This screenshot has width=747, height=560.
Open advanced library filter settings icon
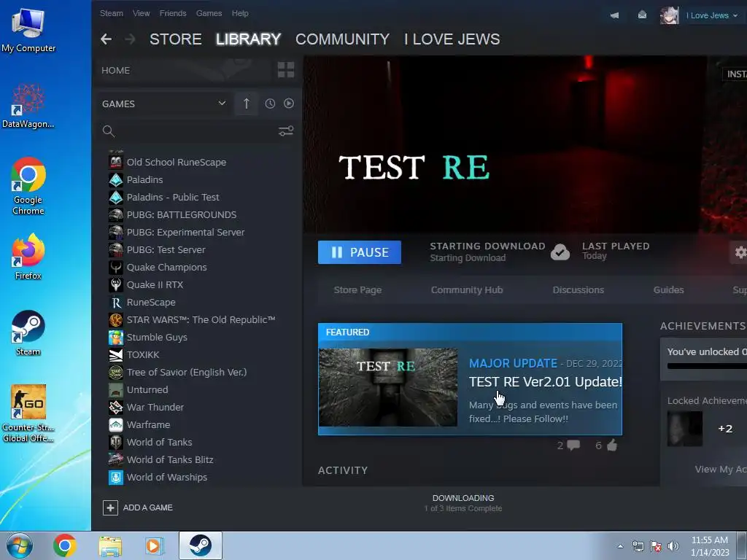[x=286, y=131]
